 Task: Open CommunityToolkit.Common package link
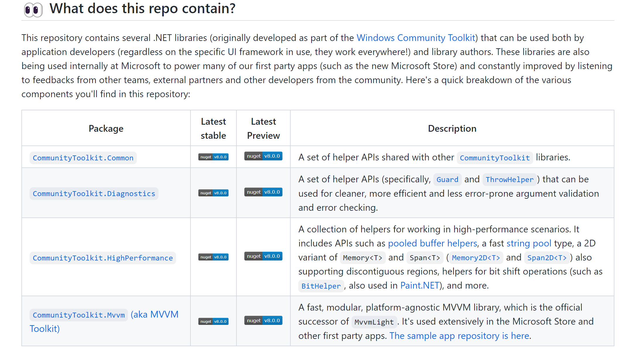pos(83,158)
